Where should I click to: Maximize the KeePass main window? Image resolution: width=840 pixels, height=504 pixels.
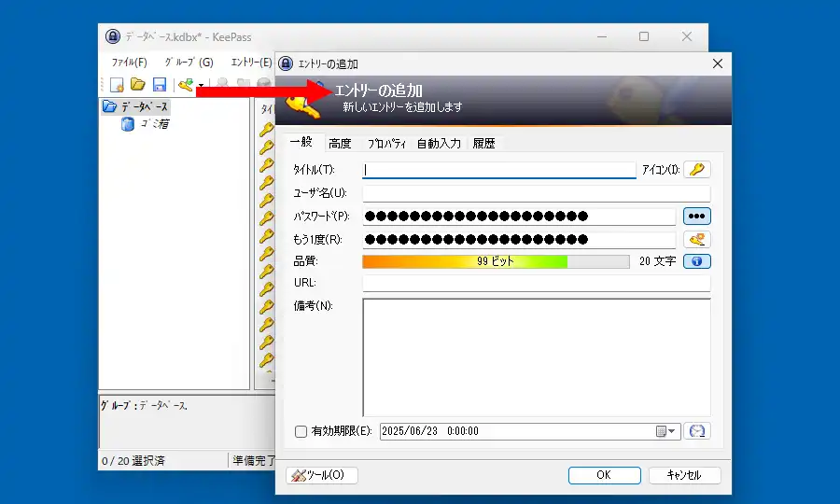point(644,36)
